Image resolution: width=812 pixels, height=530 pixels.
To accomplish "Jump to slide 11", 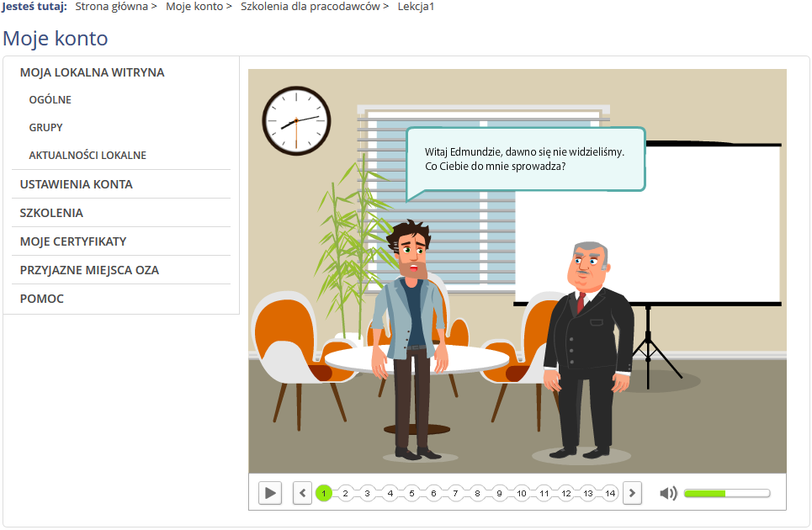I will pos(544,493).
